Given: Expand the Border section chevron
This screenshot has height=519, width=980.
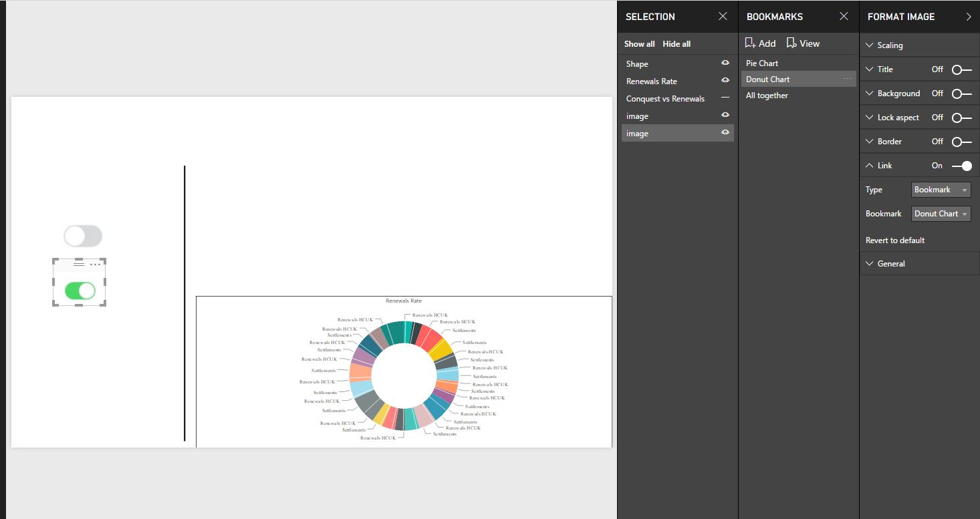Looking at the screenshot, I should pos(870,142).
